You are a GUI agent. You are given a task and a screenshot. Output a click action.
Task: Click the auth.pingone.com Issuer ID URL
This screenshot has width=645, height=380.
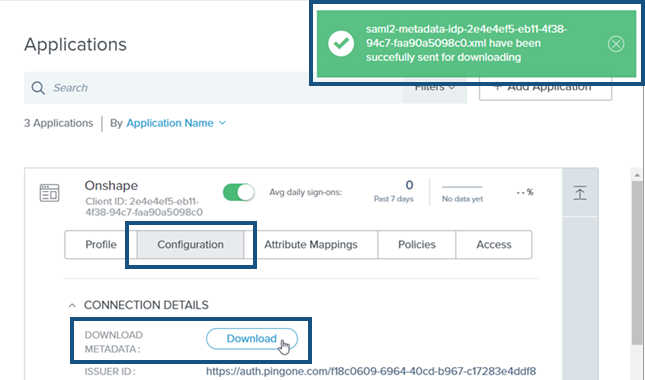[x=371, y=371]
